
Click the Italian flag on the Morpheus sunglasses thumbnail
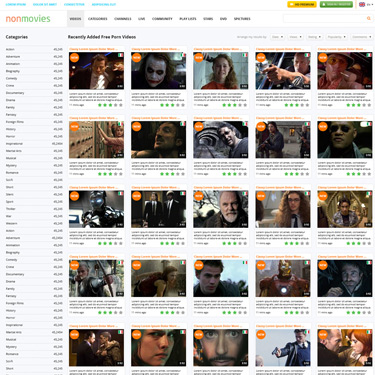pos(369,124)
